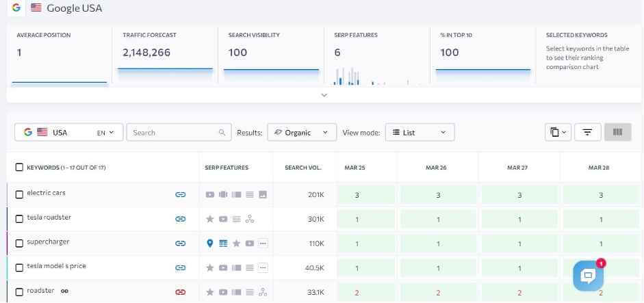The width and height of the screenshot is (644, 303).
Task: Click into the keyword Search input field
Action: [x=179, y=132]
